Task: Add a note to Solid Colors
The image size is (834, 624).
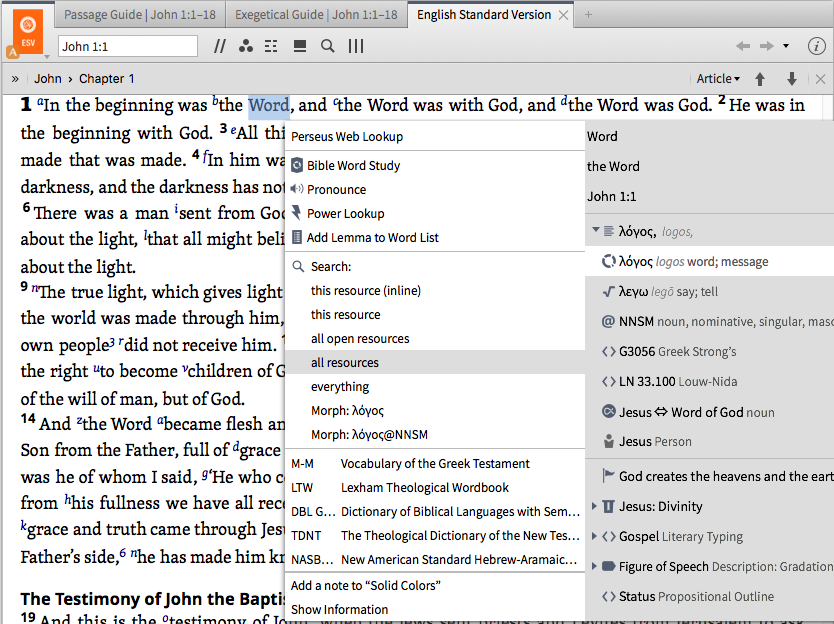Action: click(x=435, y=585)
